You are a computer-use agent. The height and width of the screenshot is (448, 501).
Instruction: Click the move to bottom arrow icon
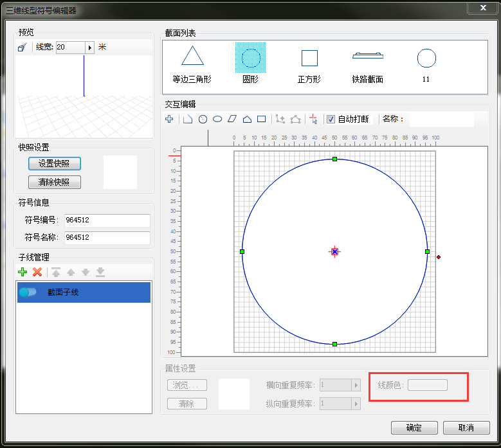(100, 272)
